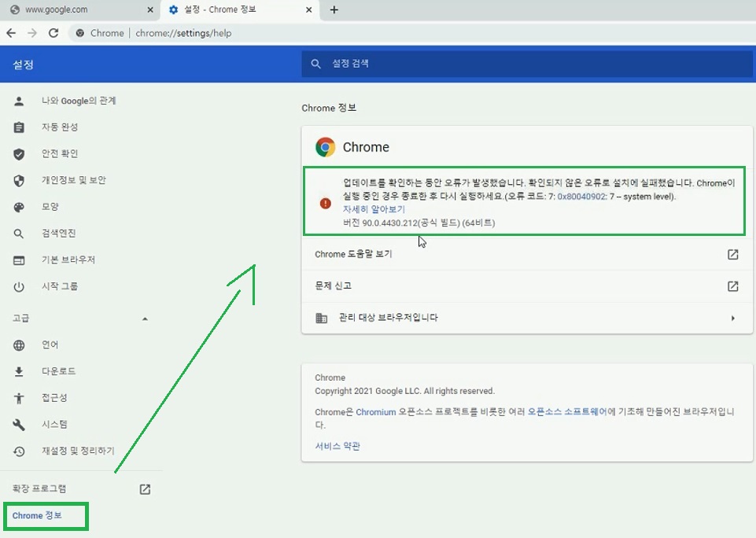This screenshot has width=756, height=538.
Task: Open a new tab with plus button
Action: [334, 9]
